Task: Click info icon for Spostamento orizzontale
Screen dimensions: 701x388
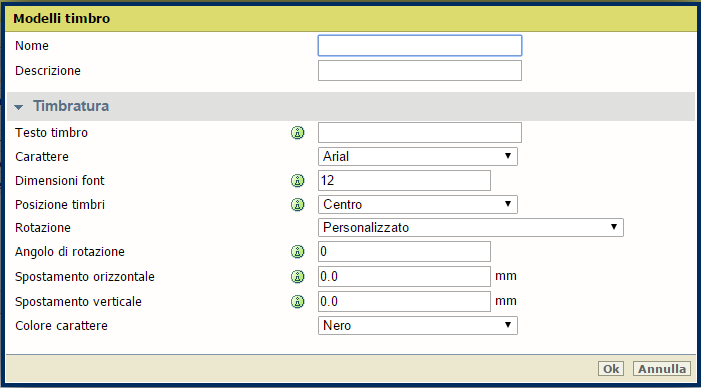Action: tap(297, 277)
